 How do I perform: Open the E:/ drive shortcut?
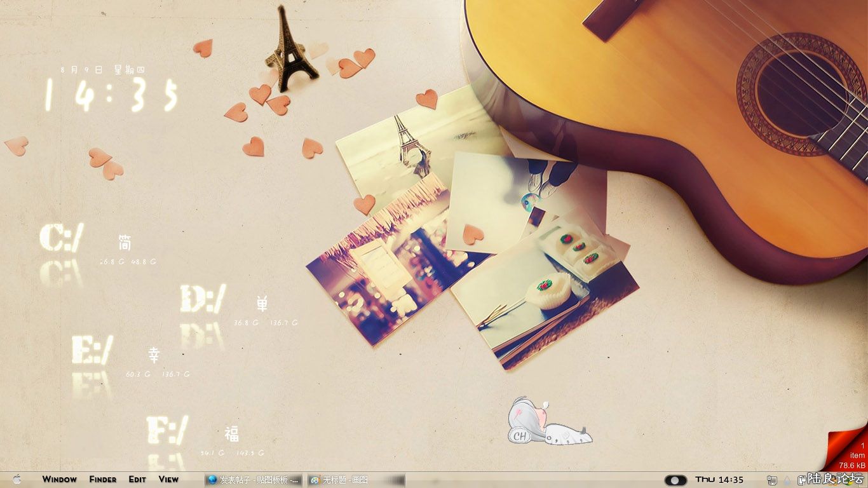[92, 349]
